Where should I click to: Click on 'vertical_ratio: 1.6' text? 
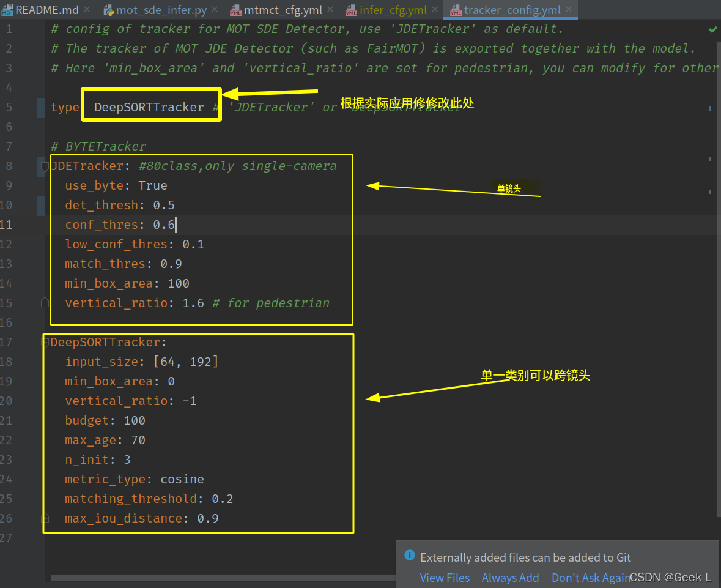pyautogui.click(x=135, y=303)
